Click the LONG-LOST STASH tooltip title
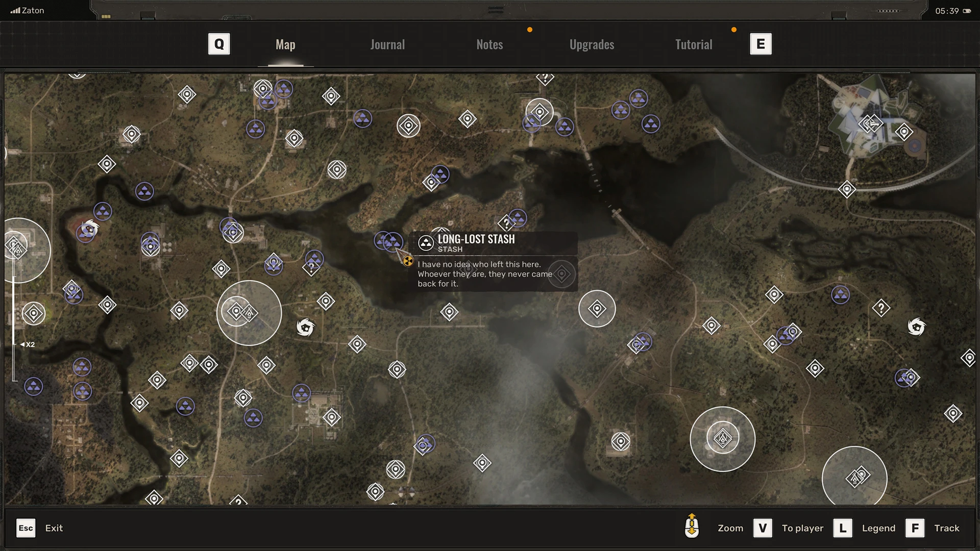Image resolution: width=980 pixels, height=551 pixels. coord(476,239)
